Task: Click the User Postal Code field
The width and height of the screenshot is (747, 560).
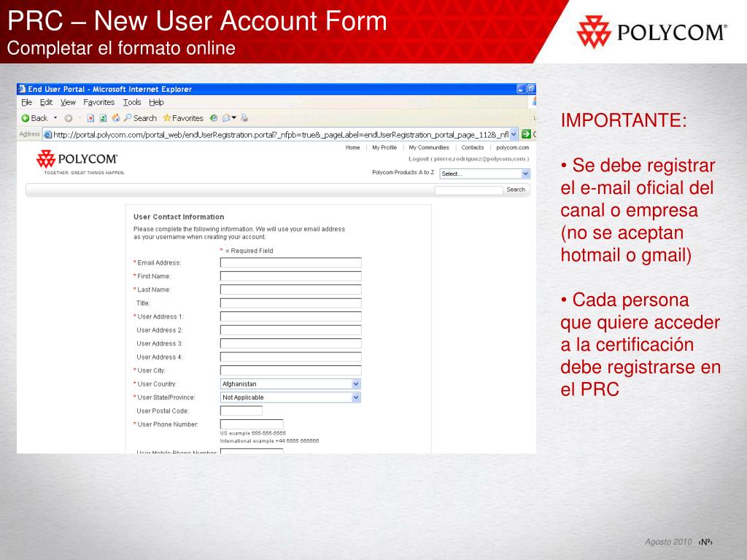Action: [241, 411]
